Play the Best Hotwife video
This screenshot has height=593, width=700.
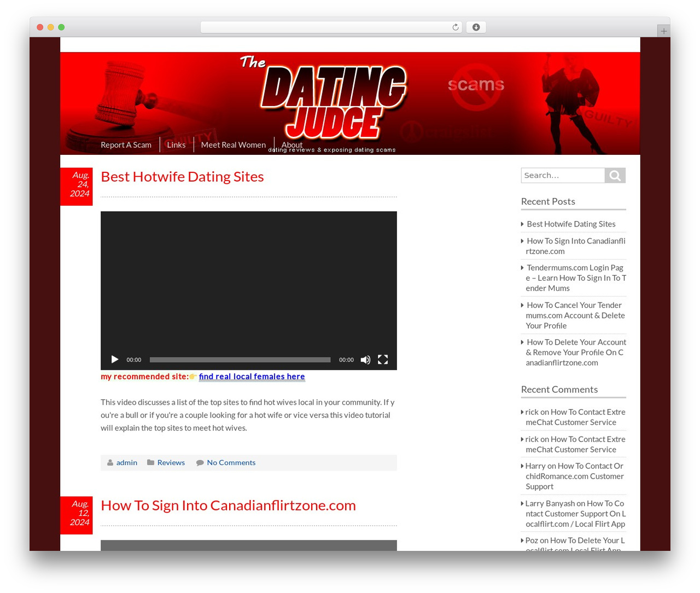[115, 359]
